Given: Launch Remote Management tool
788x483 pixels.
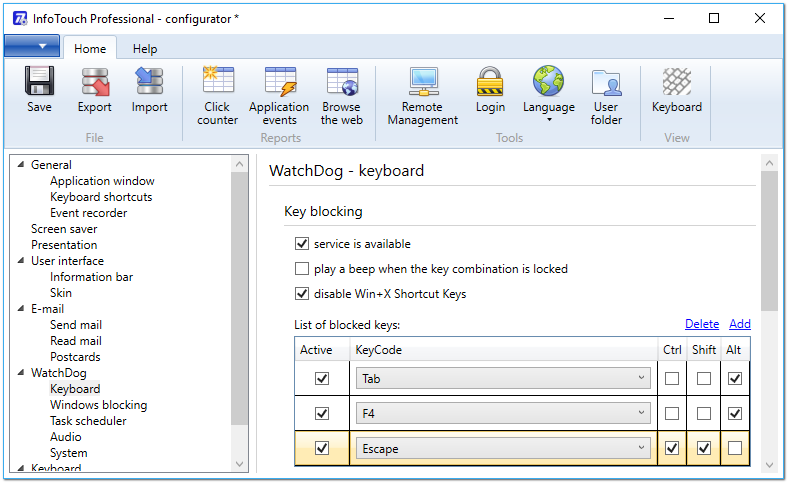Looking at the screenshot, I should click(423, 96).
